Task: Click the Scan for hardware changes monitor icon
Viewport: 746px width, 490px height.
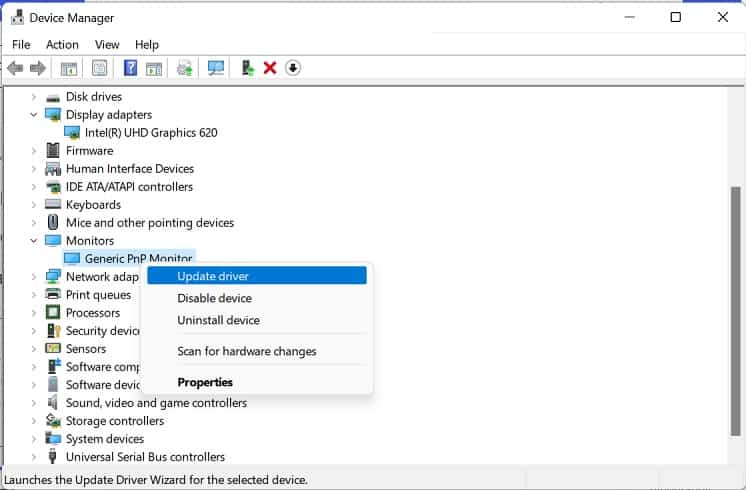Action: pyautogui.click(x=216, y=68)
